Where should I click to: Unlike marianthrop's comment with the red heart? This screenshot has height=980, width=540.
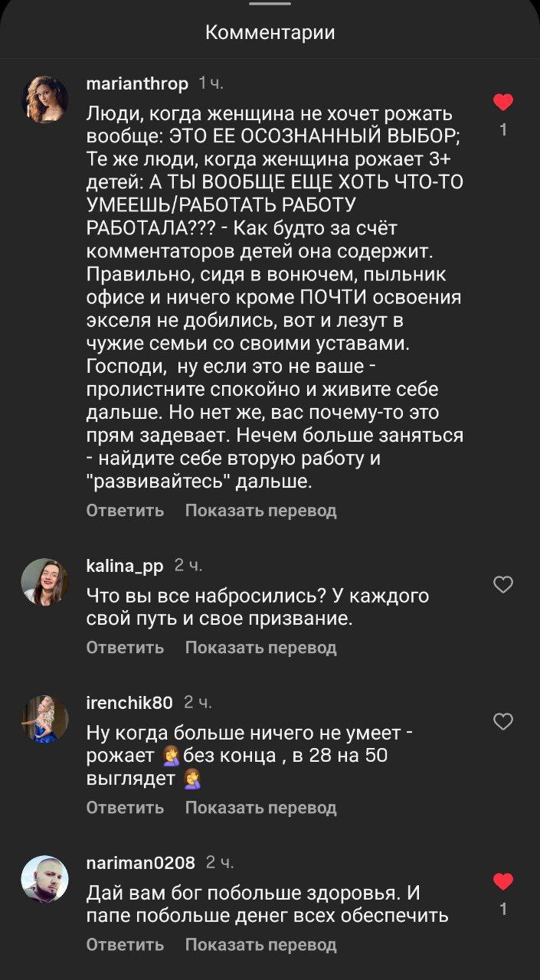pos(502,102)
